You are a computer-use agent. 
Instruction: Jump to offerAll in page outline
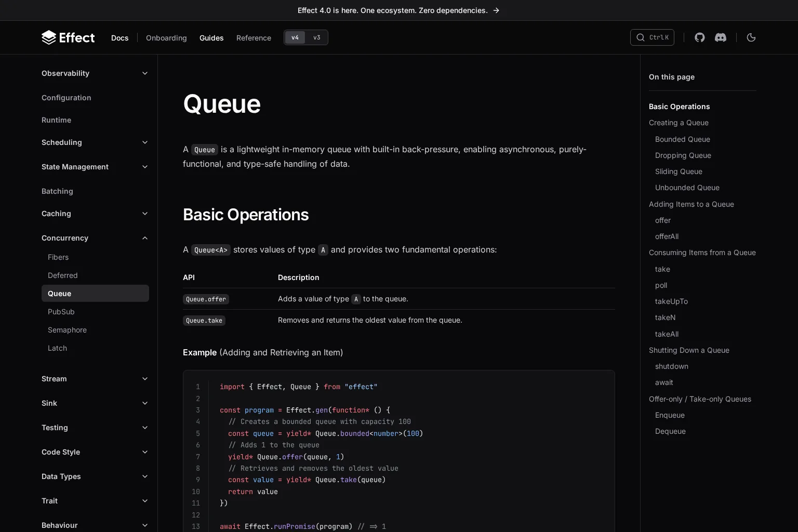[x=667, y=236]
